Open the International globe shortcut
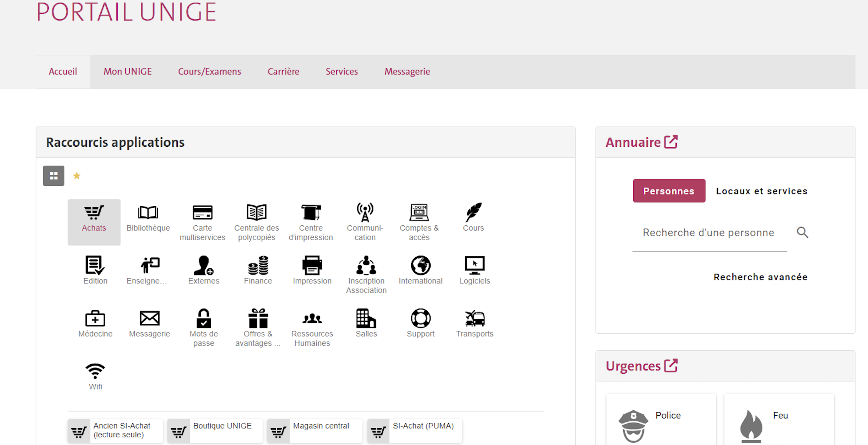Screen dimensions: 868x445 pyautogui.click(x=421, y=265)
